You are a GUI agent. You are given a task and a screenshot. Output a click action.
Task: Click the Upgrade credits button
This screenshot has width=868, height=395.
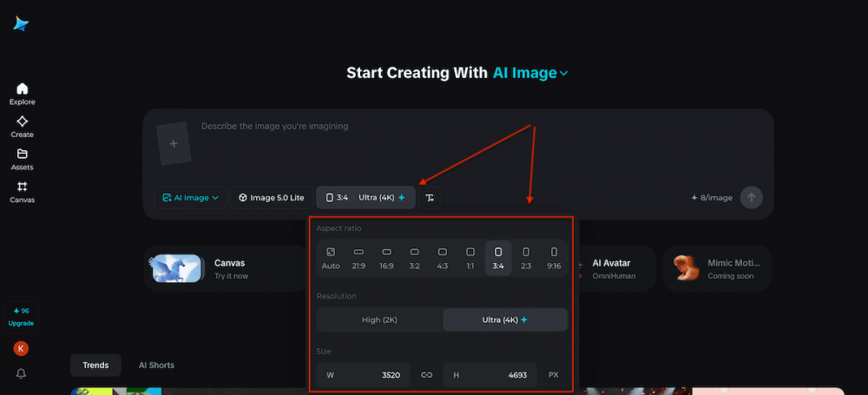coord(21,317)
